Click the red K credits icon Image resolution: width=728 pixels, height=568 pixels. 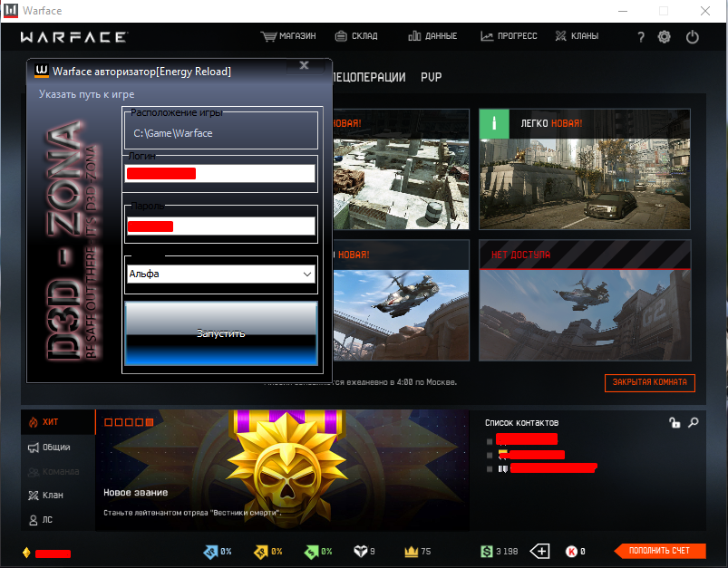coord(571,552)
